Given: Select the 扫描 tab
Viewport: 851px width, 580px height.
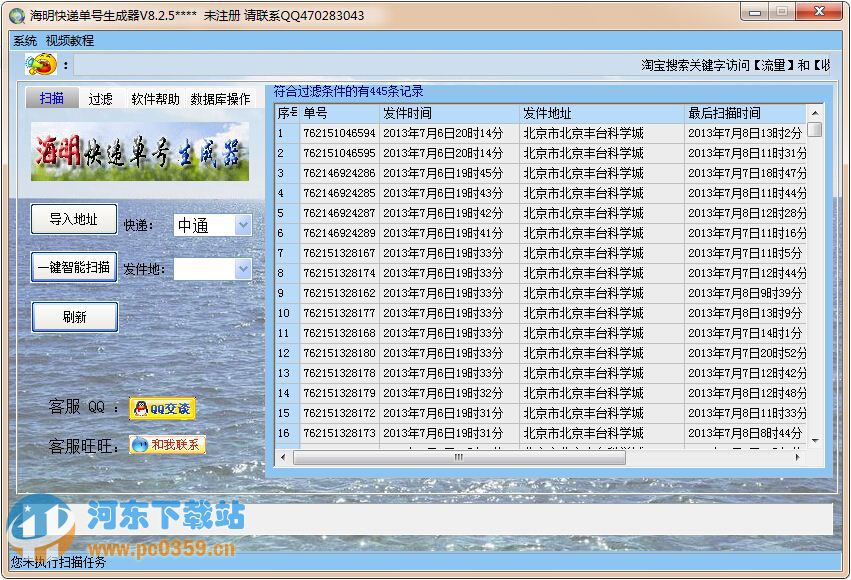Looking at the screenshot, I should coord(51,99).
